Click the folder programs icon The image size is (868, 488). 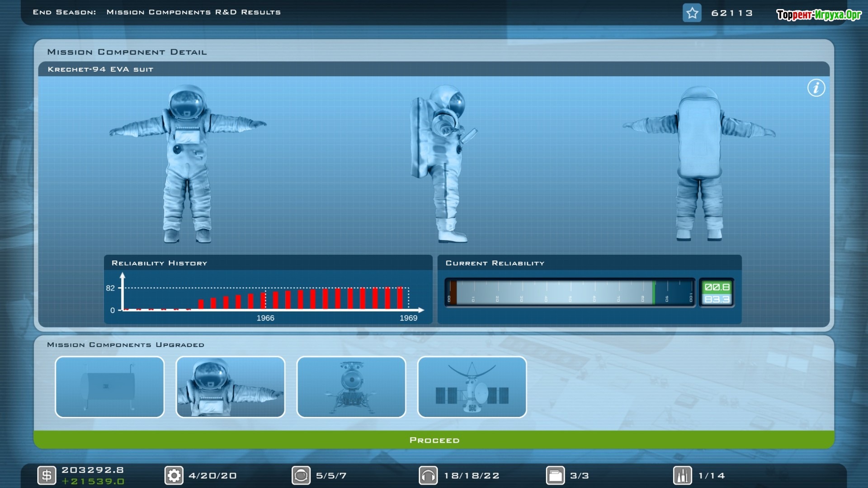(555, 475)
